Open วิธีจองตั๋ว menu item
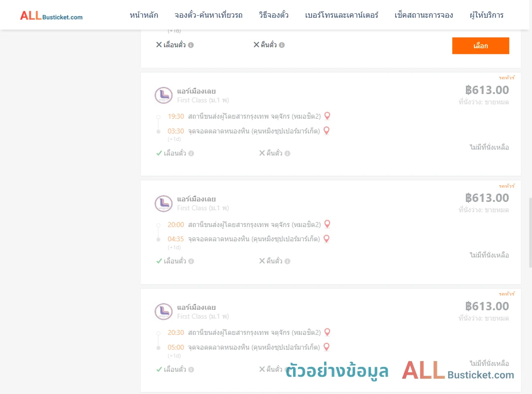The width and height of the screenshot is (532, 394). pyautogui.click(x=273, y=15)
